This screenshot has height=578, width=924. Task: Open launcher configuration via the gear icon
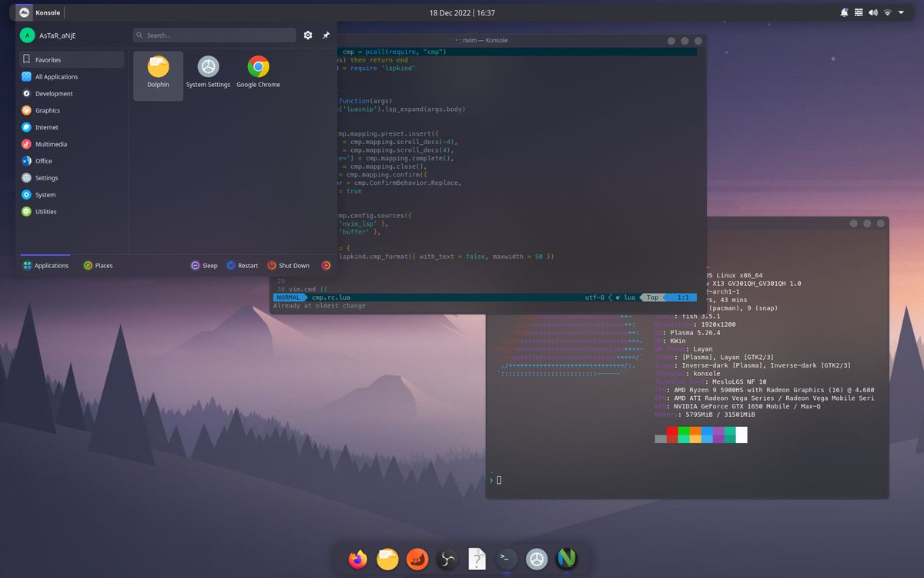click(x=308, y=35)
